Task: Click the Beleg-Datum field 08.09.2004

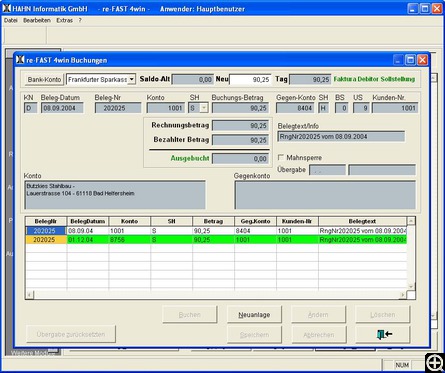Action: click(x=62, y=108)
